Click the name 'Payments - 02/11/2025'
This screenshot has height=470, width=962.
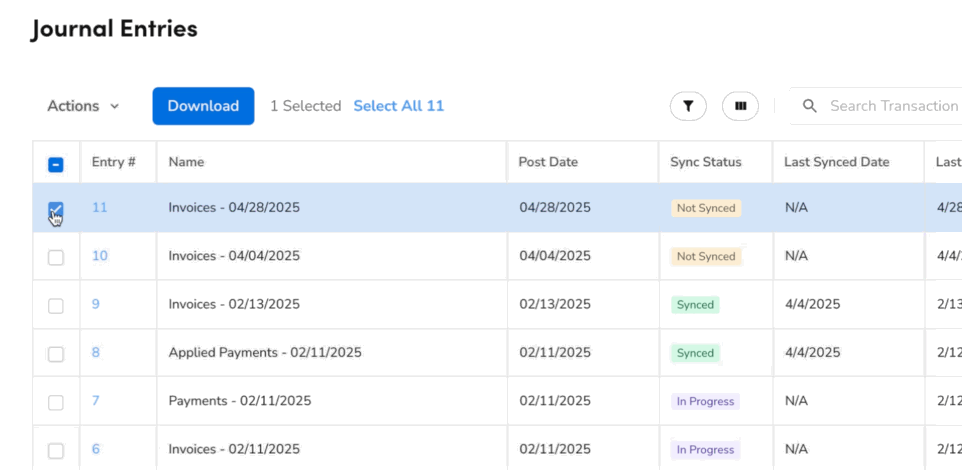point(240,401)
